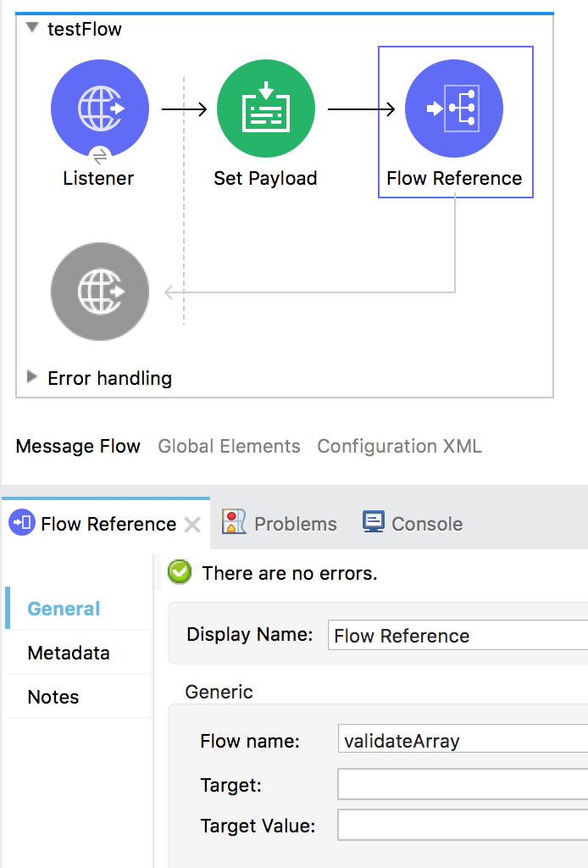Switch to the Global Elements view
The image size is (588, 868).
pyautogui.click(x=229, y=446)
